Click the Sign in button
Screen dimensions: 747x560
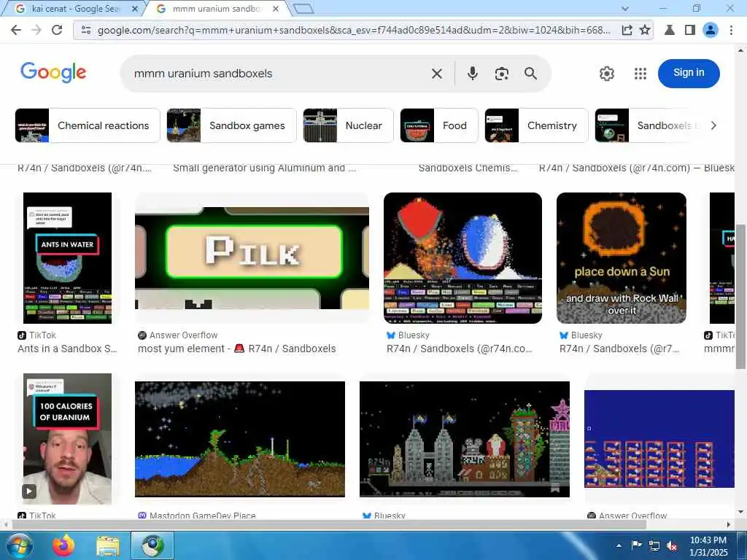point(689,73)
